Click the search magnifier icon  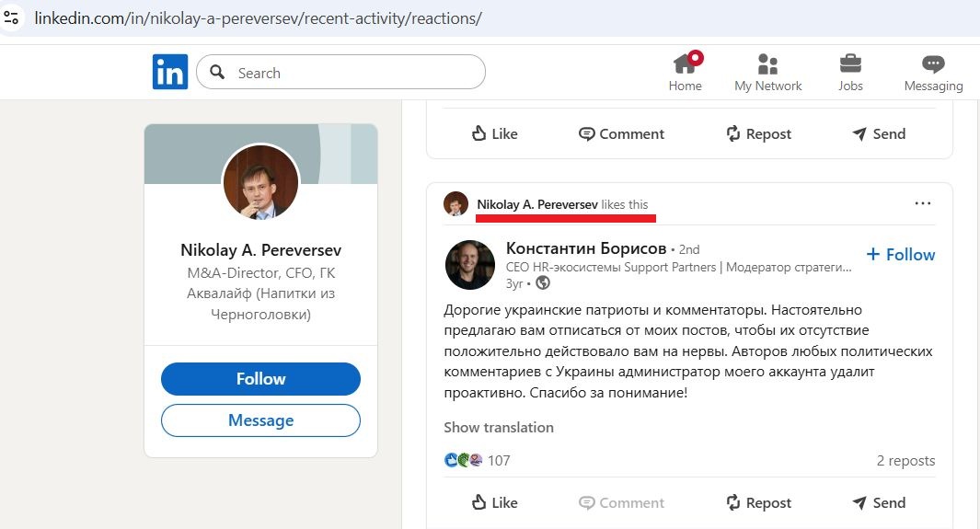click(x=217, y=72)
